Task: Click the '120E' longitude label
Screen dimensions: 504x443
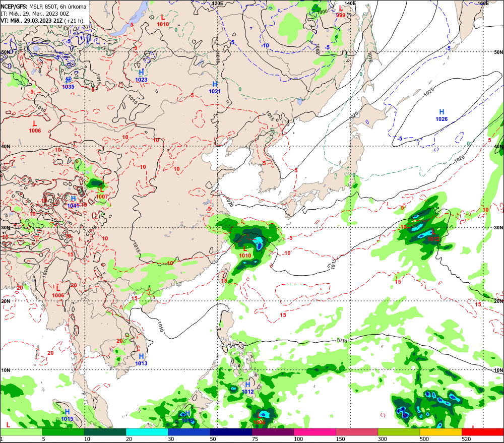Action: (218, 3)
